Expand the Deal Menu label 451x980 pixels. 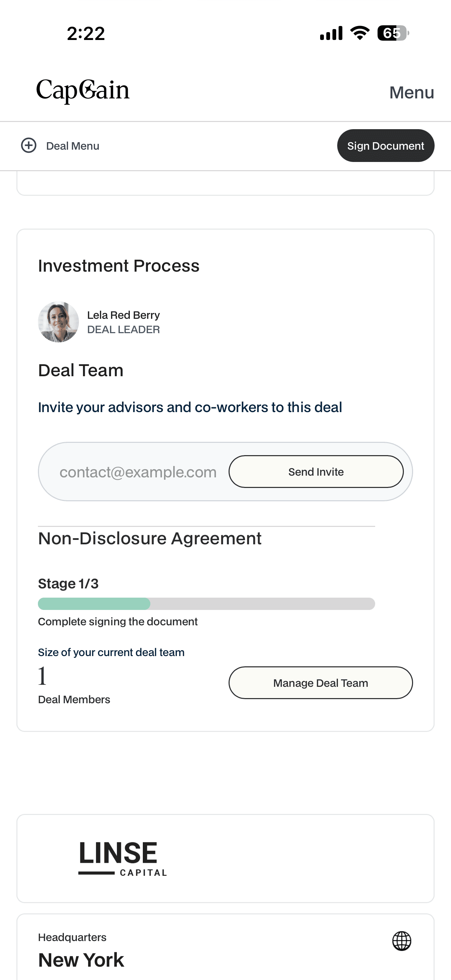click(x=73, y=146)
